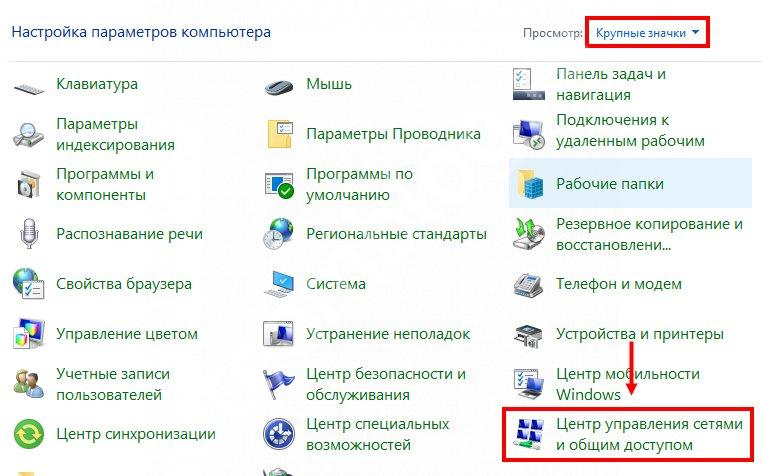Viewport: 762px width, 476px height.
Task: Open the Крупные значки view dropdown
Action: pos(647,33)
